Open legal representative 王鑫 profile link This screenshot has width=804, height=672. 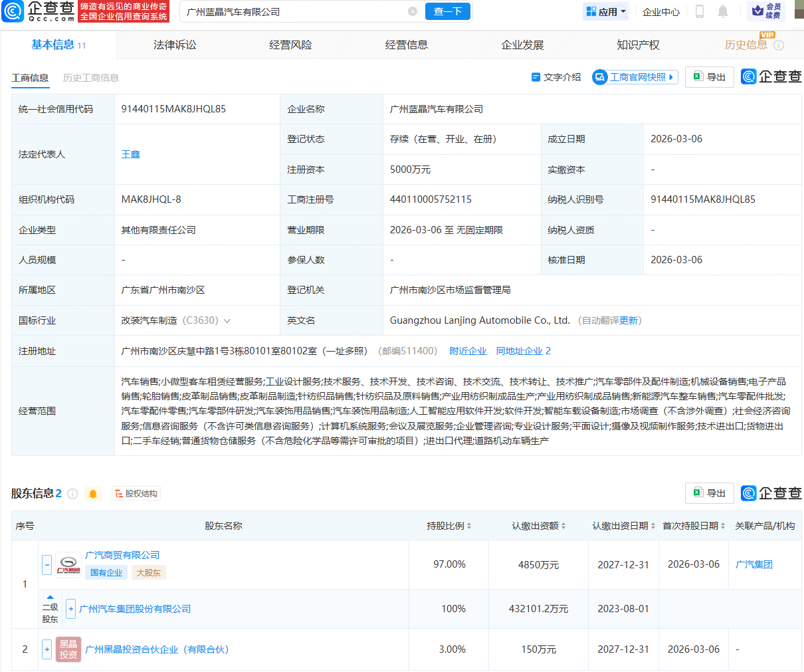[x=131, y=154]
